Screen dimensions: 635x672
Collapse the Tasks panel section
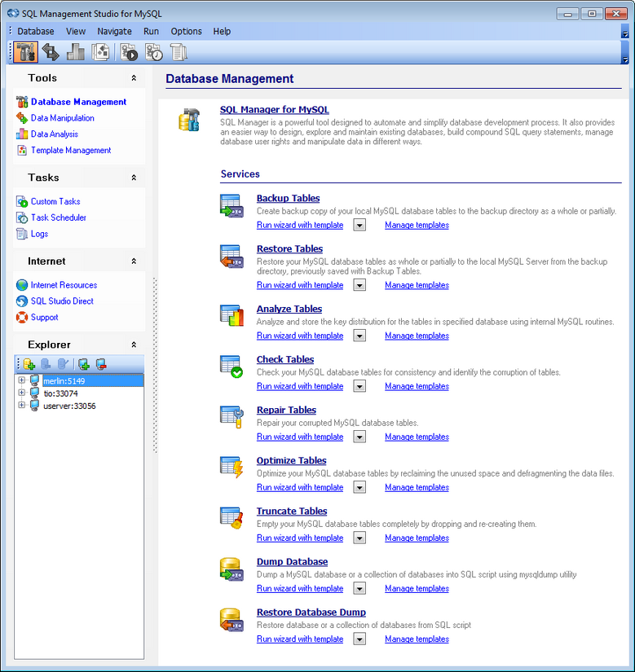tap(134, 178)
